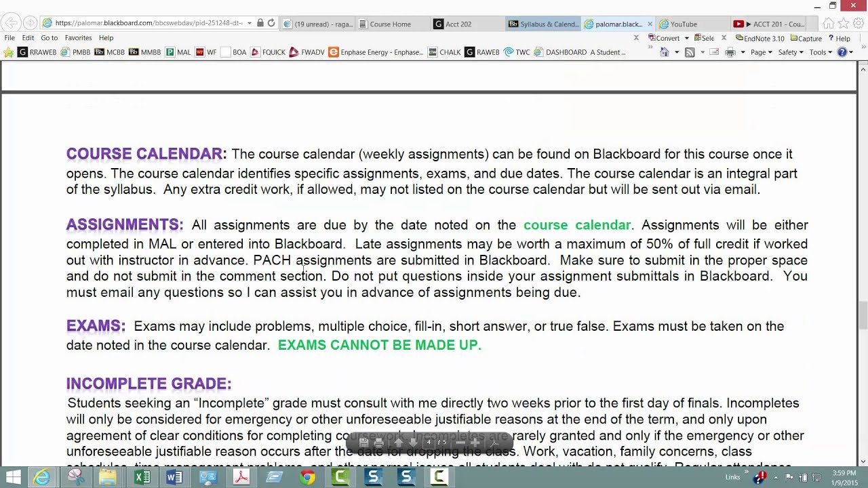Open the Windows Start button

click(13, 477)
